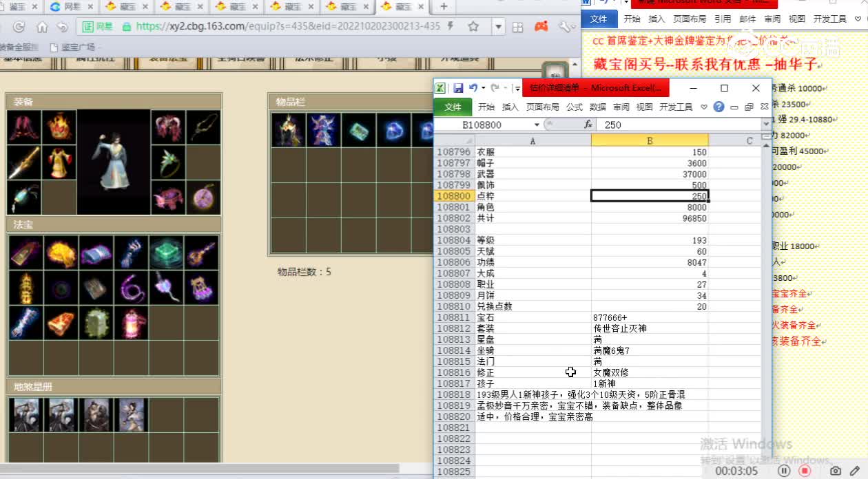Open Excel 视图 ribbon tab
Screen dimensions: 868x479
point(644,107)
